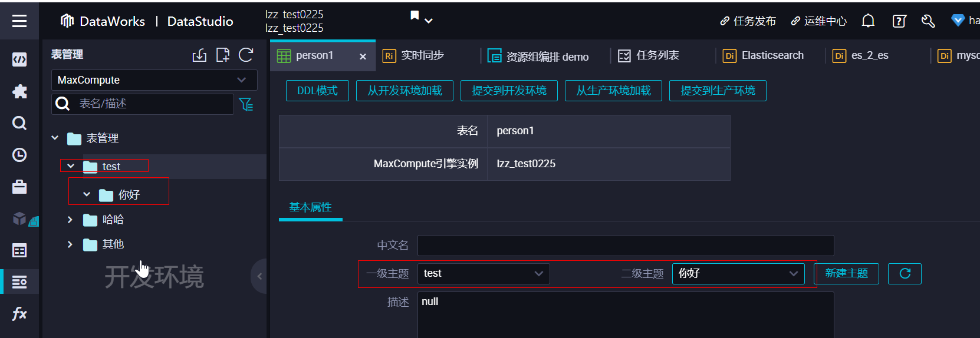Image resolution: width=980 pixels, height=338 pixels.
Task: Open the fx functions sidebar icon
Action: (x=19, y=313)
